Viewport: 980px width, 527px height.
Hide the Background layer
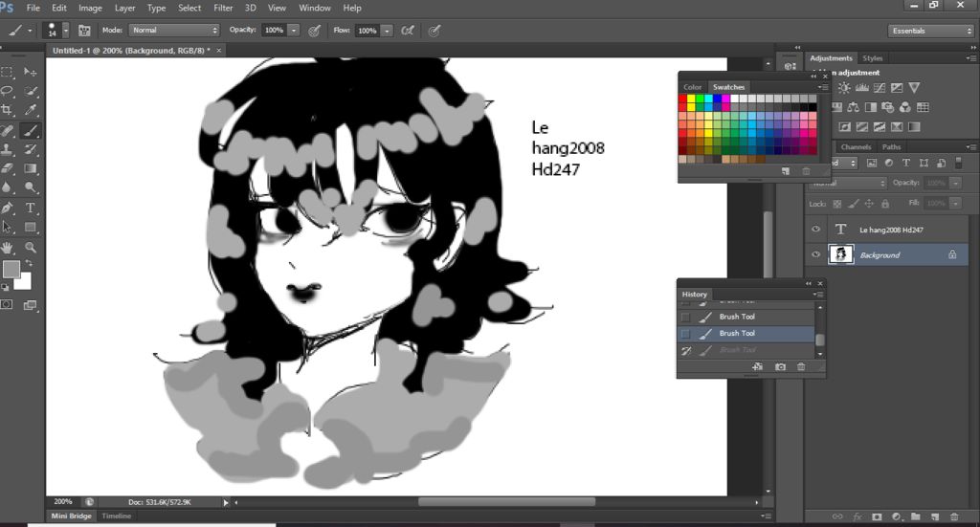pyautogui.click(x=815, y=254)
